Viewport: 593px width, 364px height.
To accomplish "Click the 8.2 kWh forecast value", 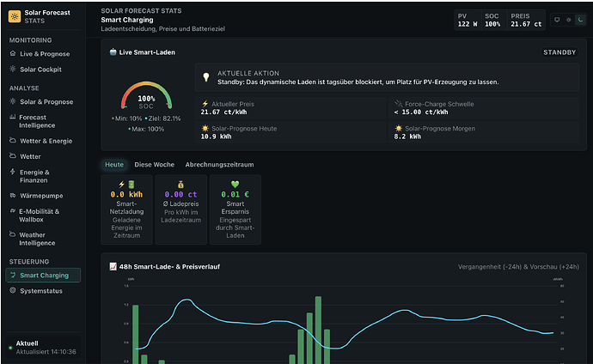I will pos(407,136).
